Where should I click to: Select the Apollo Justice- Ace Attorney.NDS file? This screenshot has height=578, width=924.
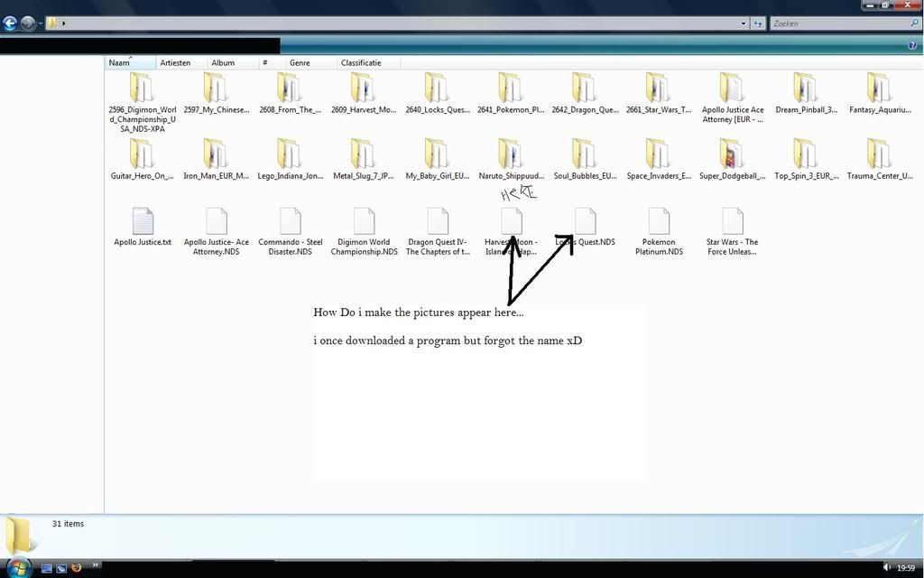coord(217,231)
